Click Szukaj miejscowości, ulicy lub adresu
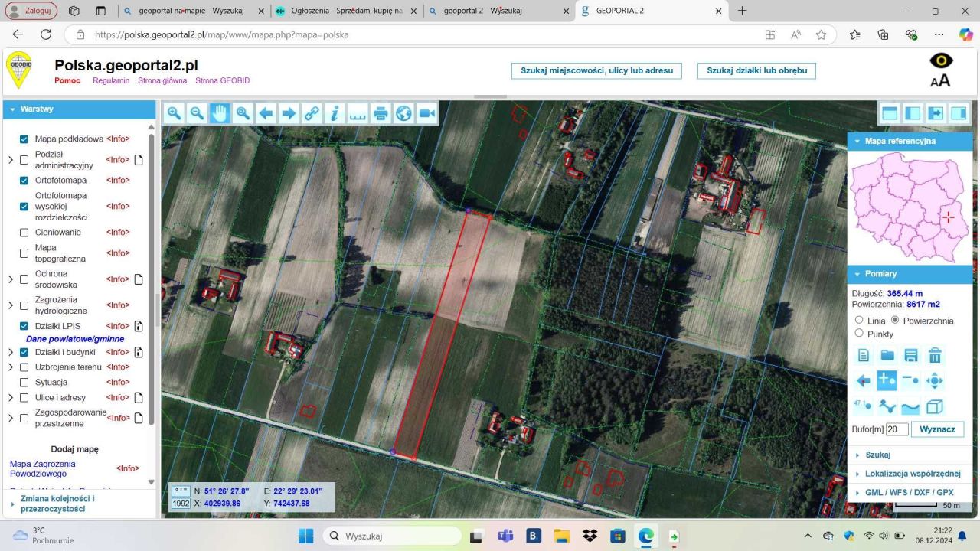Viewport: 980px width, 551px height. coord(596,70)
